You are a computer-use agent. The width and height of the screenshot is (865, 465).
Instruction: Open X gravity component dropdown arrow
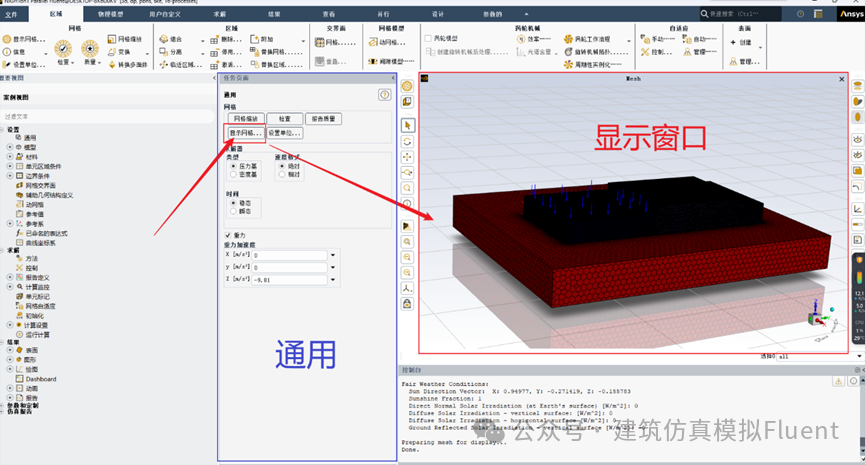click(x=333, y=255)
